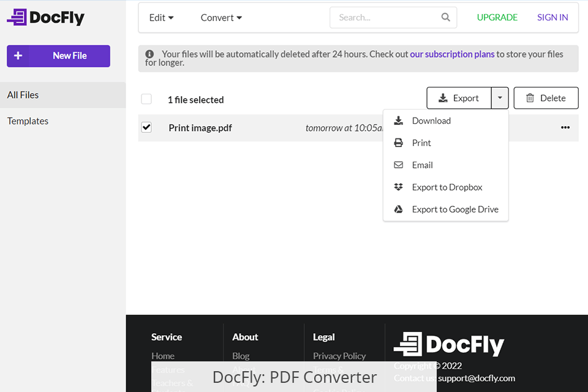Collapse the Export options arrow
Screen dimensions: 588x392
coord(500,98)
